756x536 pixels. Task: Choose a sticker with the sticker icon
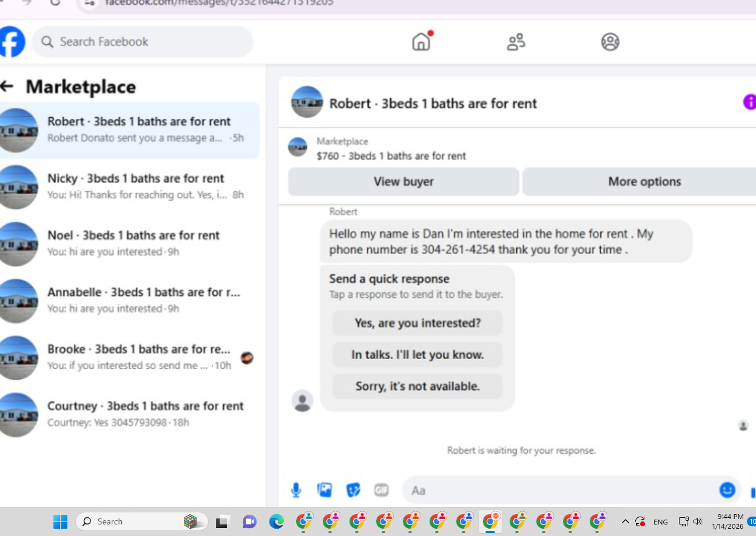(353, 490)
